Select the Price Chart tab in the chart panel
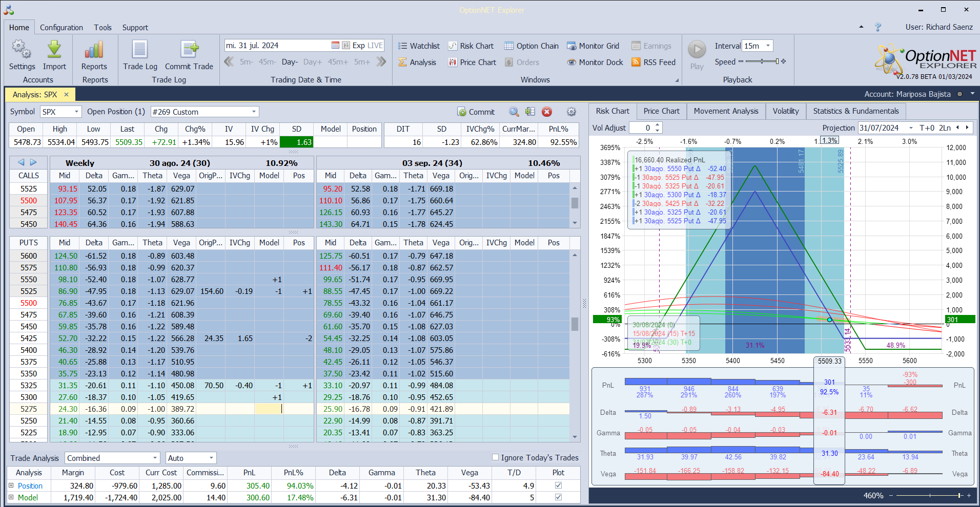 tap(661, 111)
